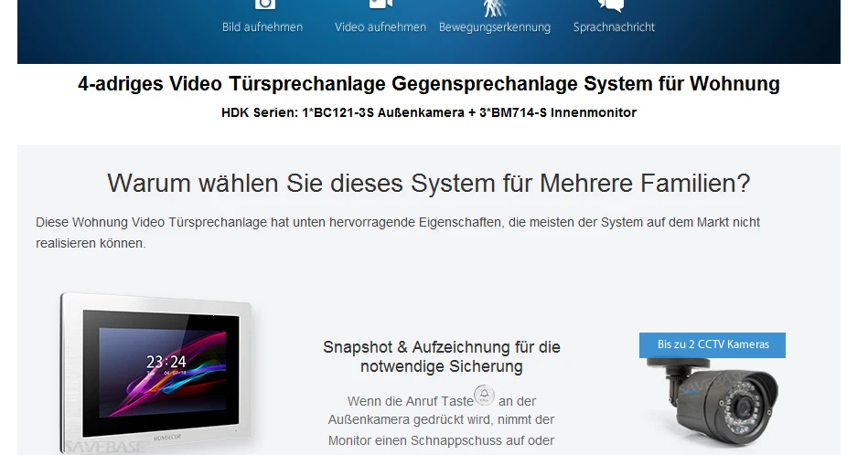Screen dimensions: 868x455
Task: Click the paragraph starting "Diese Wohnung Video Türsprechanlage"
Action: (x=398, y=233)
